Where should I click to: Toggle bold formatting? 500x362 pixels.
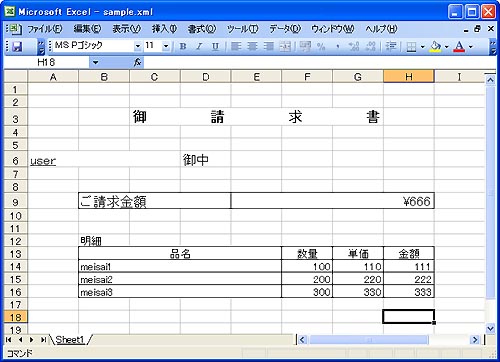pyautogui.click(x=183, y=46)
